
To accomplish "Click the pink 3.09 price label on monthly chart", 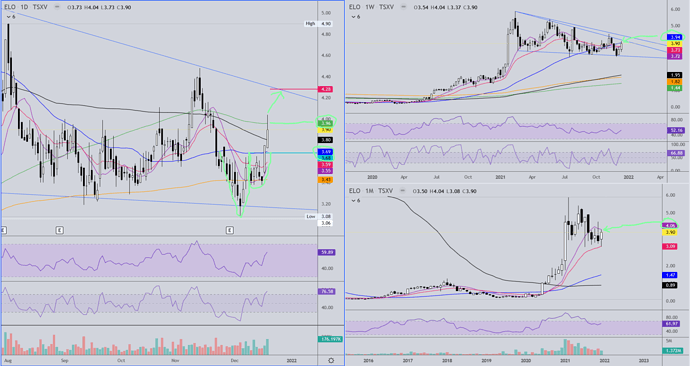I will pos(670,247).
